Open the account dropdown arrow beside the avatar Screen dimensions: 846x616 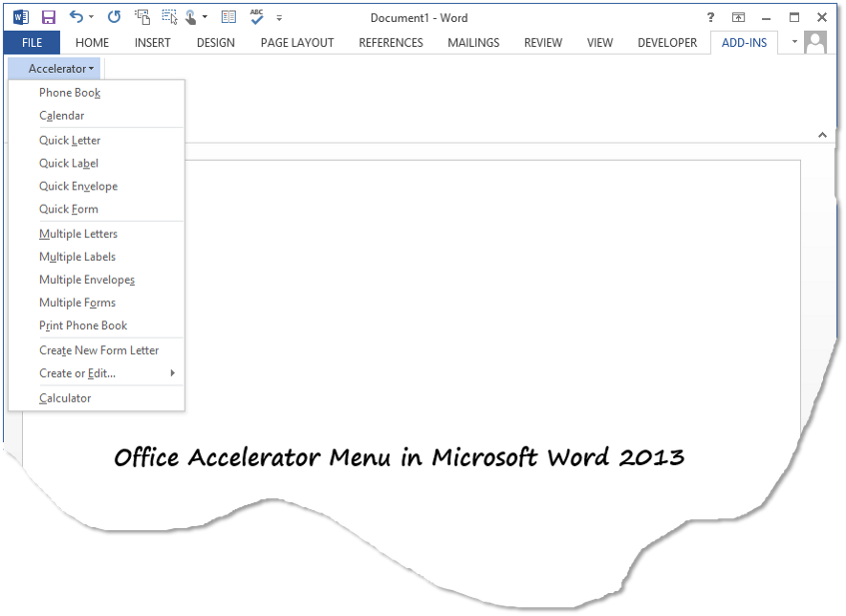[x=794, y=42]
